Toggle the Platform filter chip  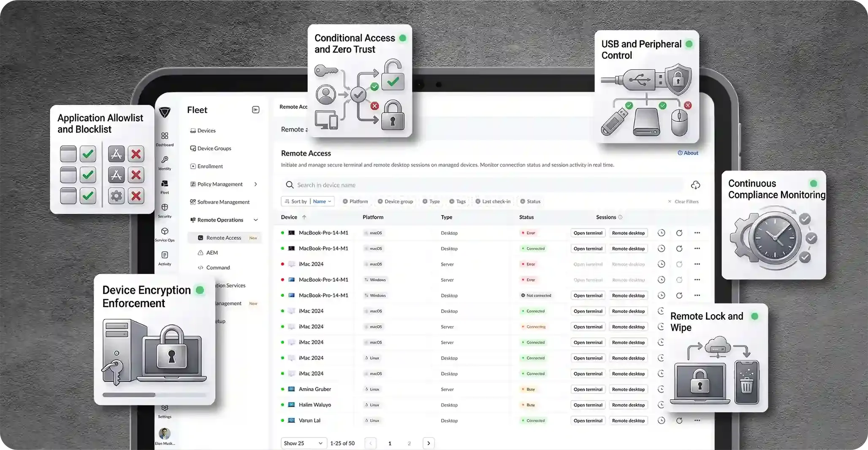point(355,202)
